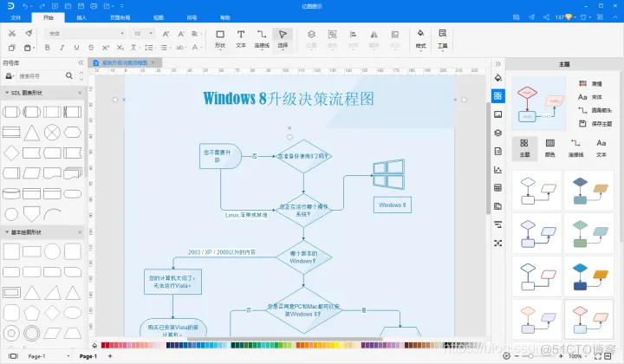Toggle Subscript formatting
Image resolution: width=624 pixels, height=364 pixels.
pos(120,48)
